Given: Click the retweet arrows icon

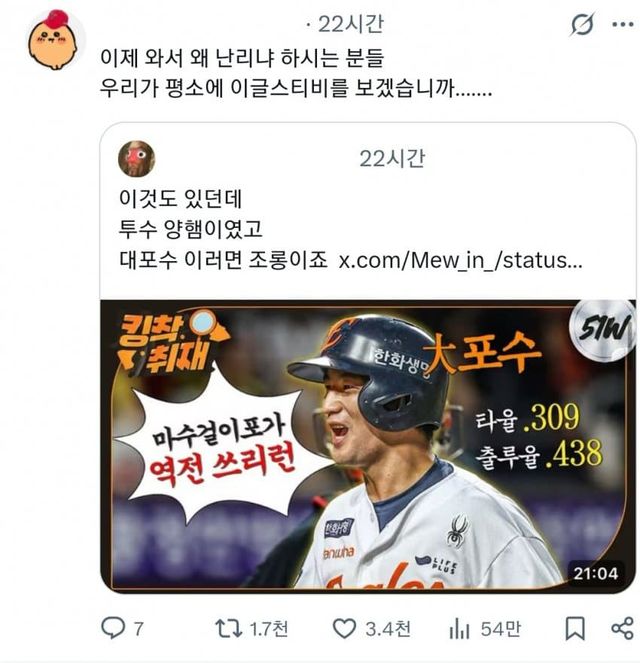Looking at the screenshot, I should pos(228,628).
